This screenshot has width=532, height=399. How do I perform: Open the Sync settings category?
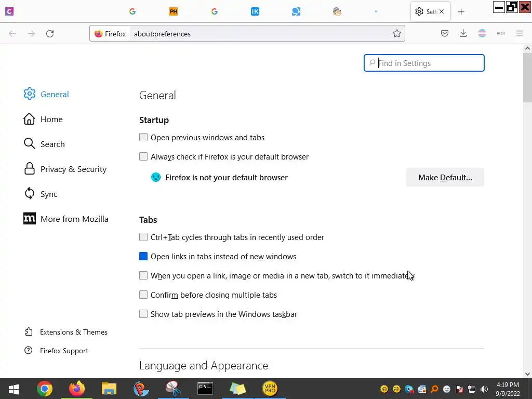[x=41, y=194]
